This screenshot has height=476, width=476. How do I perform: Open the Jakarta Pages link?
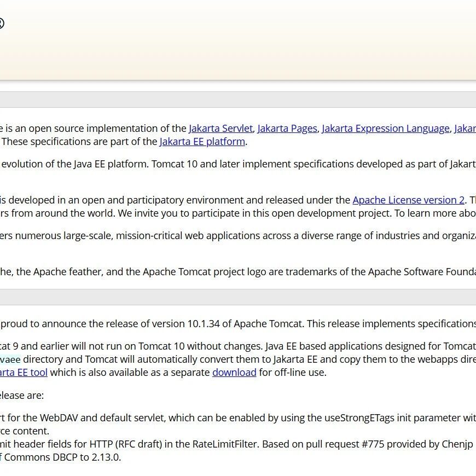tap(287, 129)
